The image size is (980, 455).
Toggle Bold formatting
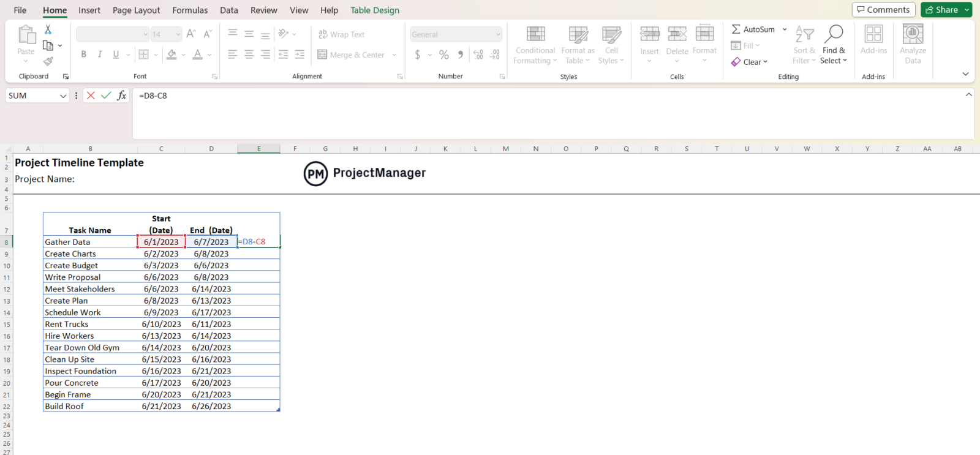pyautogui.click(x=84, y=55)
